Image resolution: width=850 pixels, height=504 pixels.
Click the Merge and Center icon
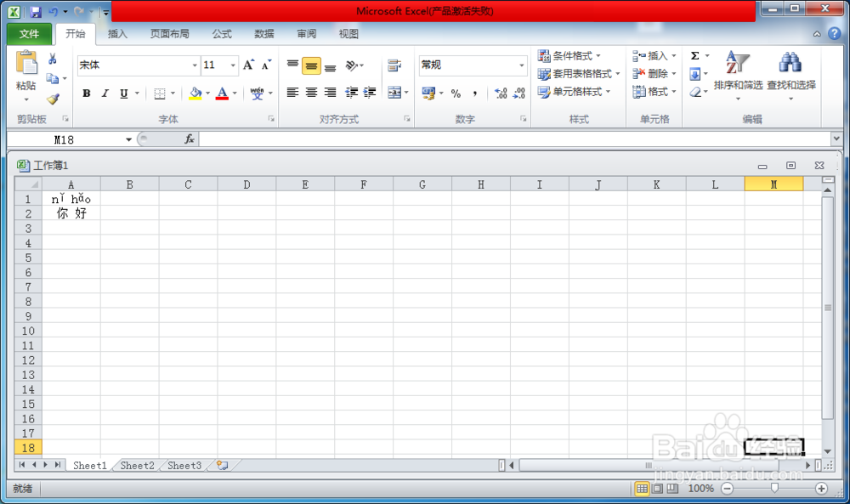[x=394, y=93]
